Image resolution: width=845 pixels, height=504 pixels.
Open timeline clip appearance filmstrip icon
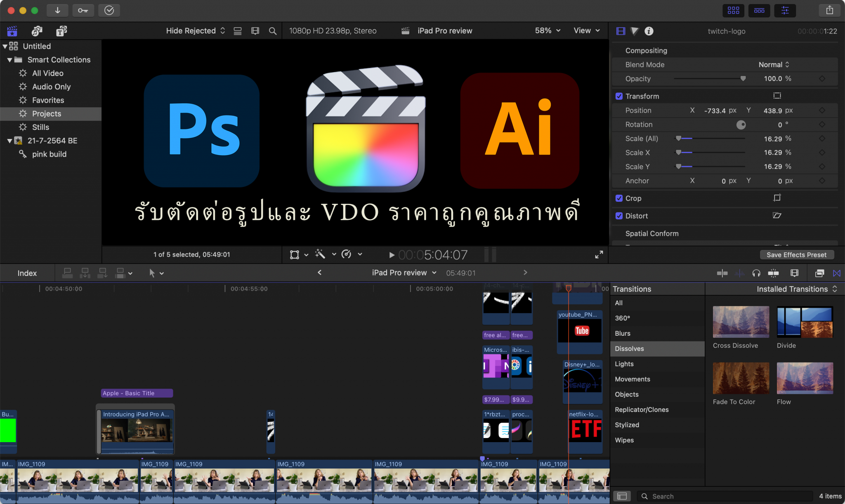(795, 273)
